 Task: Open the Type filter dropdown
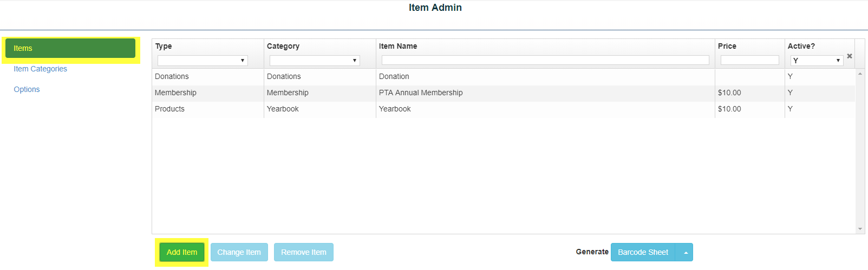click(x=203, y=61)
